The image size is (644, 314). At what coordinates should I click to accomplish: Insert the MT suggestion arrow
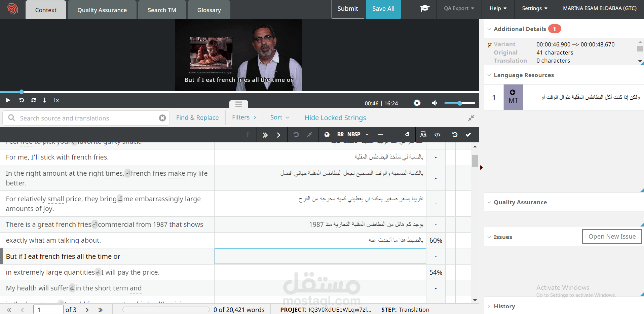[513, 92]
